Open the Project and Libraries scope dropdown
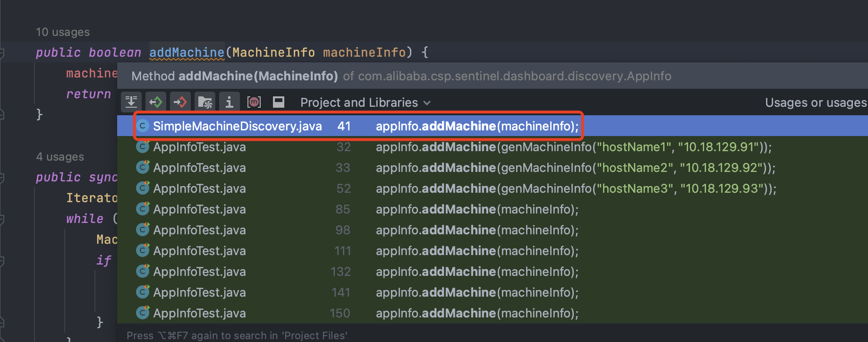Viewport: 868px width, 342px height. pos(359,103)
